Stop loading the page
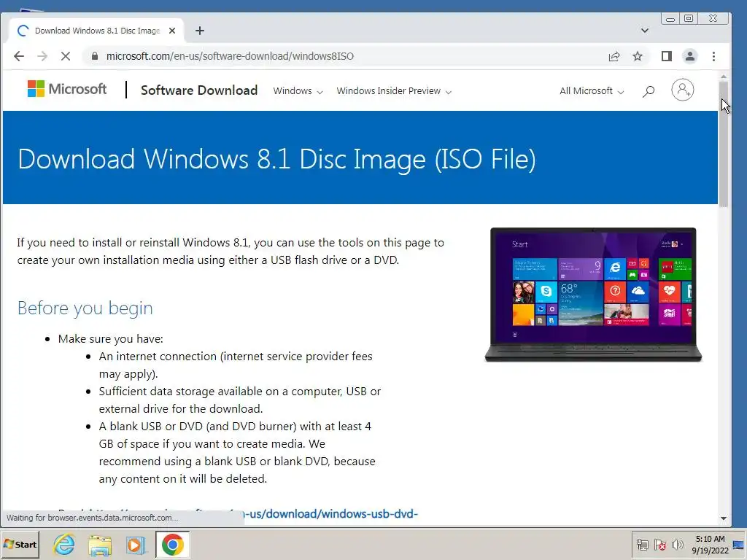Image resolution: width=747 pixels, height=560 pixels. [66, 56]
